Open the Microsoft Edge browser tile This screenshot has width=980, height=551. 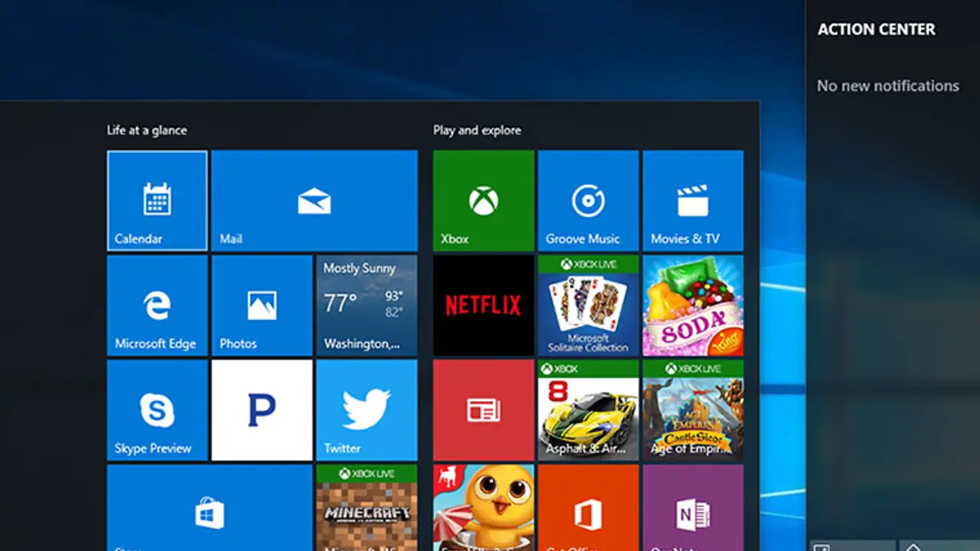point(157,305)
